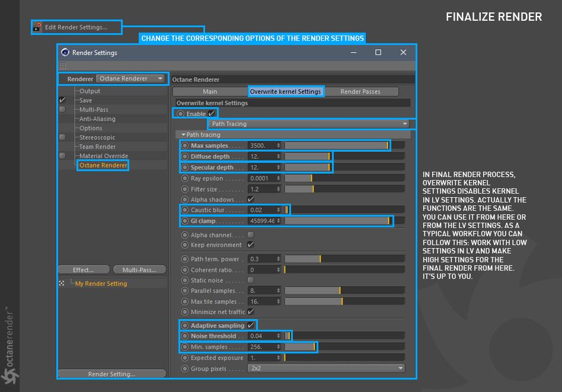Select Octane Renderer in the settings list
Image resolution: width=562 pixels, height=392 pixels.
pos(103,165)
